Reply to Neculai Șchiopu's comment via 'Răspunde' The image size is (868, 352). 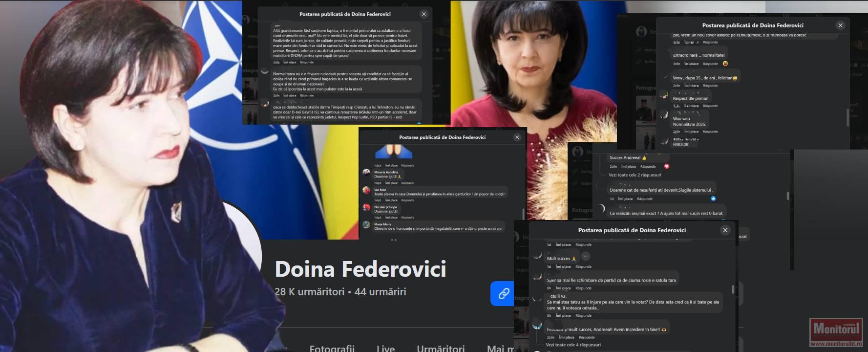(x=407, y=217)
